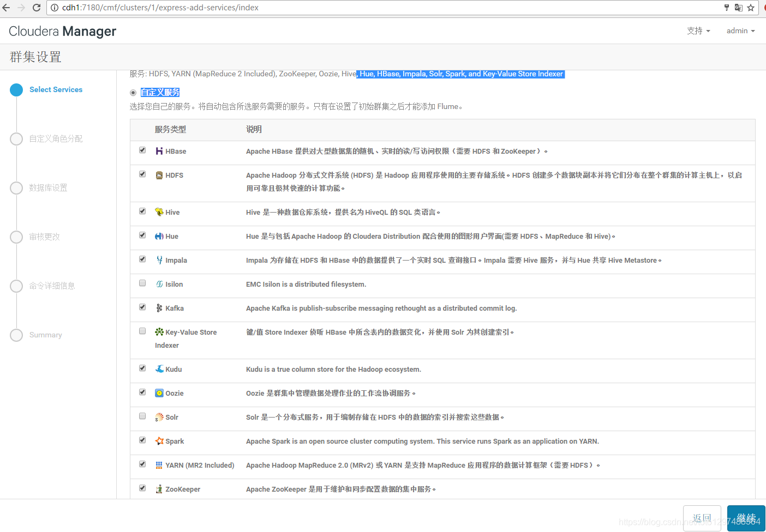Click the Spark star icon

pos(159,441)
